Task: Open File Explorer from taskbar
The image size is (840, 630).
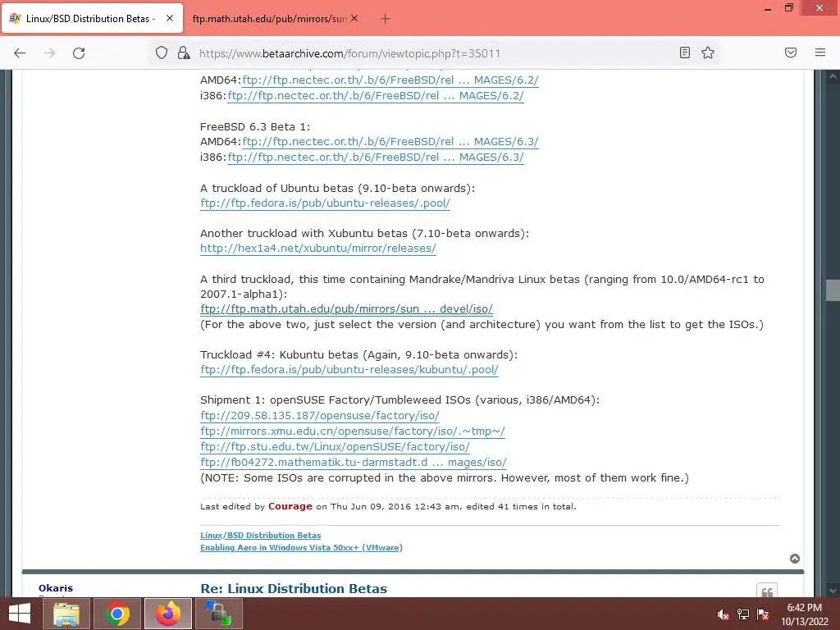Action: click(66, 614)
